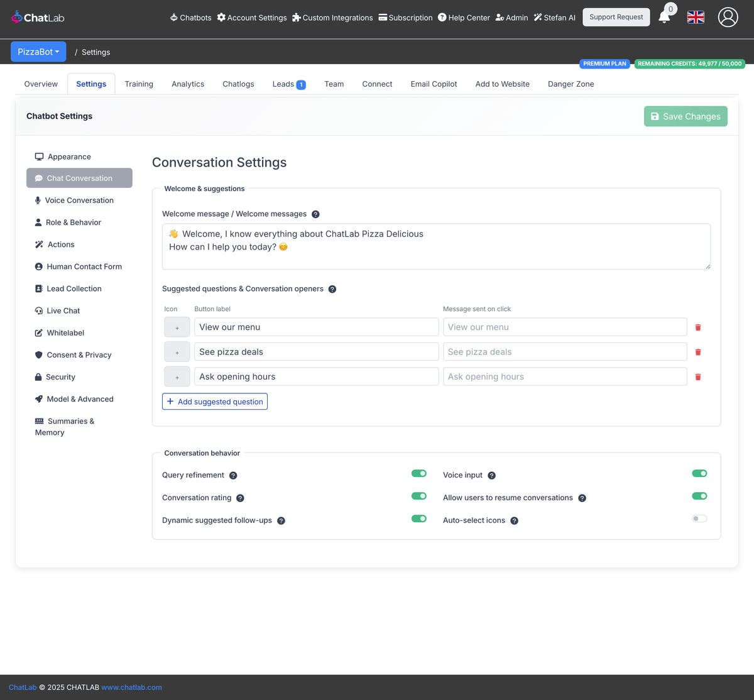Image resolution: width=754 pixels, height=700 pixels.
Task: Click Add suggested question button
Action: pos(215,402)
